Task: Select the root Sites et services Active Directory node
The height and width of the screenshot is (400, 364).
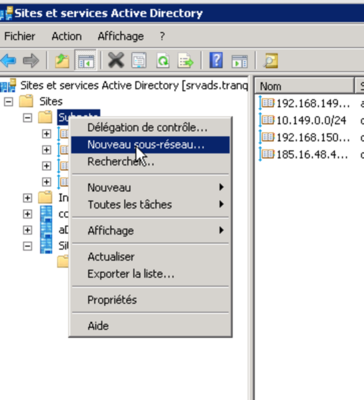Action: click(x=134, y=86)
